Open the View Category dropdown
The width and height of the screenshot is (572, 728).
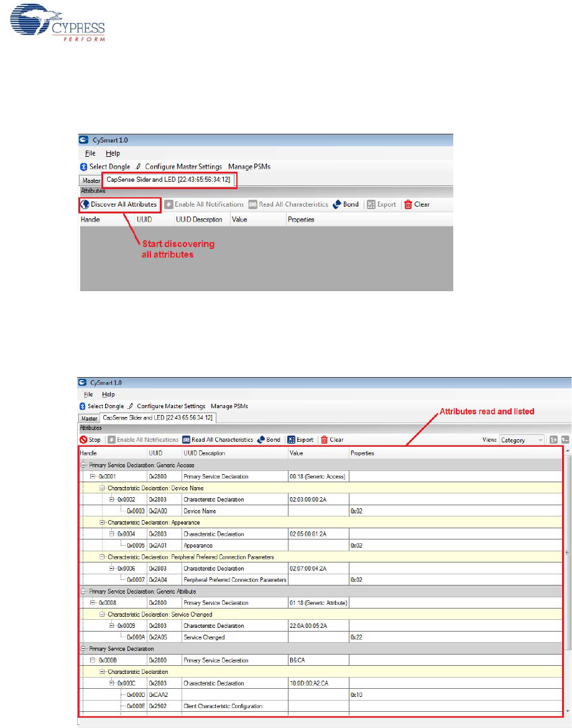(522, 440)
